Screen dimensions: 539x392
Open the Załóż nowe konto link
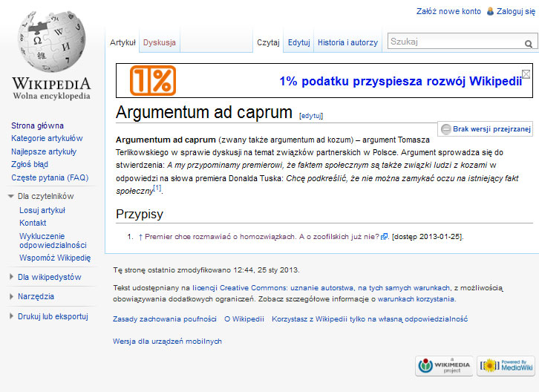[448, 12]
